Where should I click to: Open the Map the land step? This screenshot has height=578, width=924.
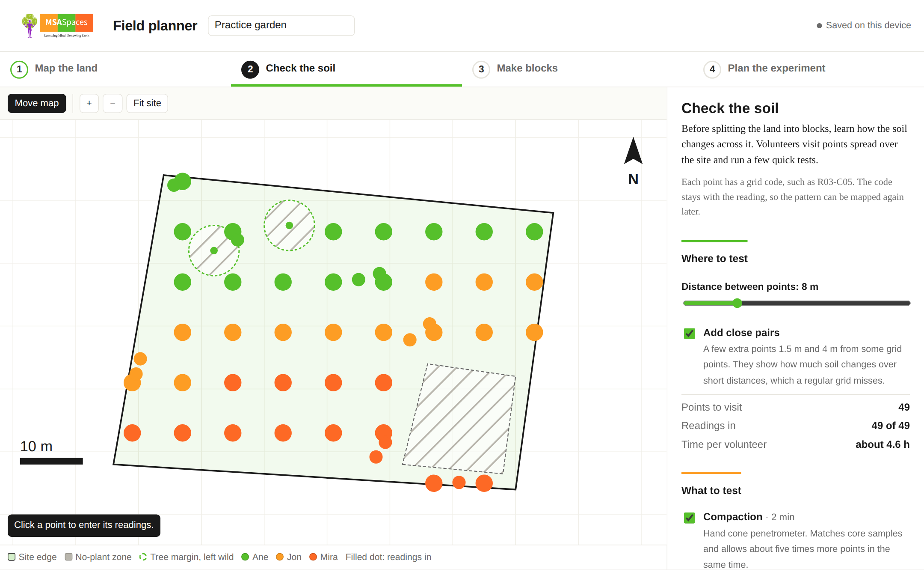tap(115, 69)
